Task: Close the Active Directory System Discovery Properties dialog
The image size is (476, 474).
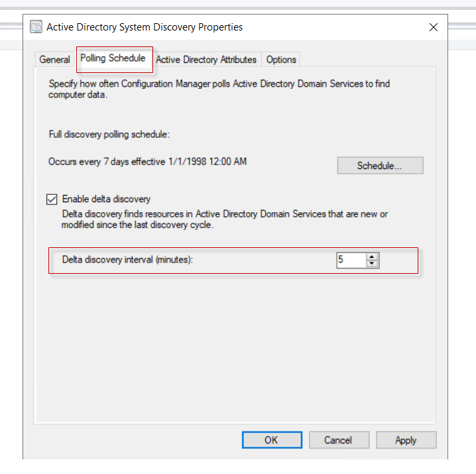Action: coord(433,27)
